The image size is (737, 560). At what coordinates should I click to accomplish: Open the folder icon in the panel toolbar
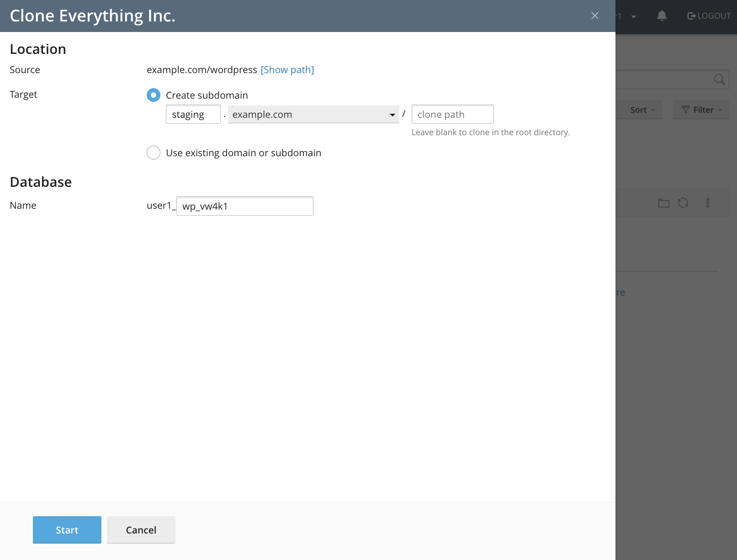[663, 203]
